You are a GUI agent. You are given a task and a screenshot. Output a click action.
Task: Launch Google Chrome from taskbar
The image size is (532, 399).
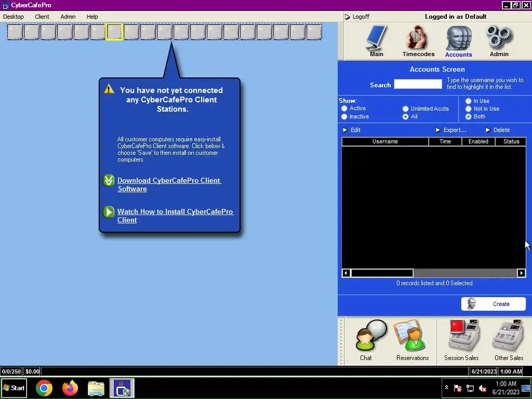[44, 388]
